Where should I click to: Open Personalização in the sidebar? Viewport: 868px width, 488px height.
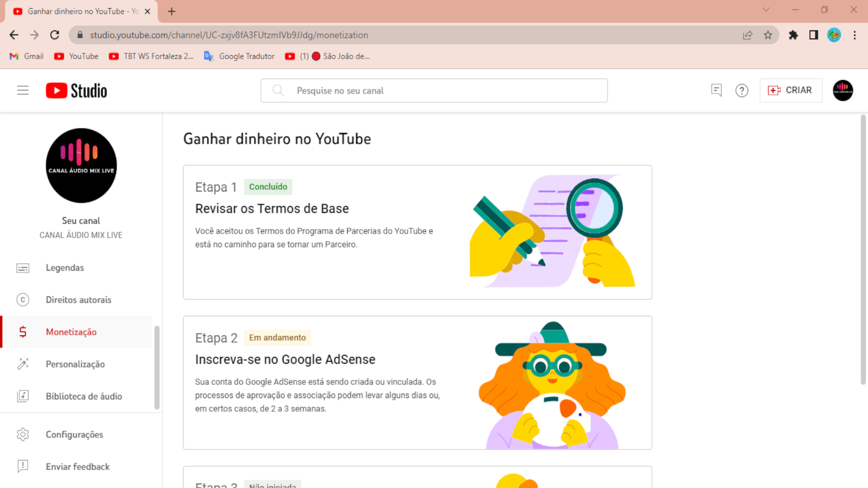pos(77,364)
